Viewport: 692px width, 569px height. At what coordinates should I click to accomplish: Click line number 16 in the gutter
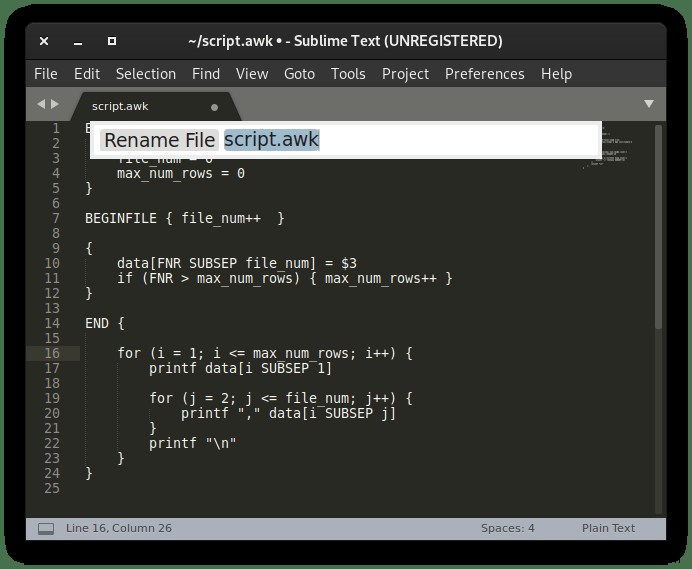(x=52, y=353)
